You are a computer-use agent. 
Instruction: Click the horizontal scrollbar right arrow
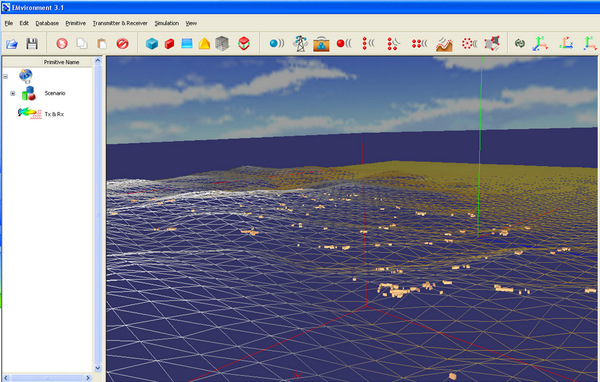pyautogui.click(x=88, y=378)
